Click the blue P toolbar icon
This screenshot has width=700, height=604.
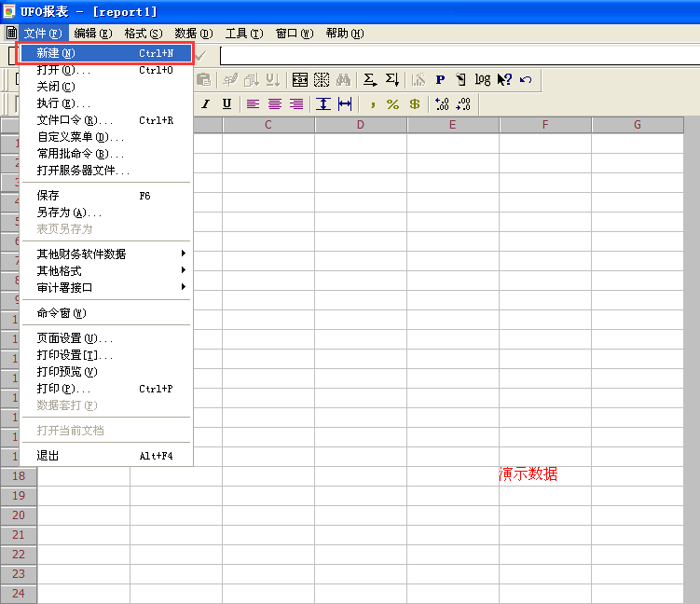(x=440, y=80)
